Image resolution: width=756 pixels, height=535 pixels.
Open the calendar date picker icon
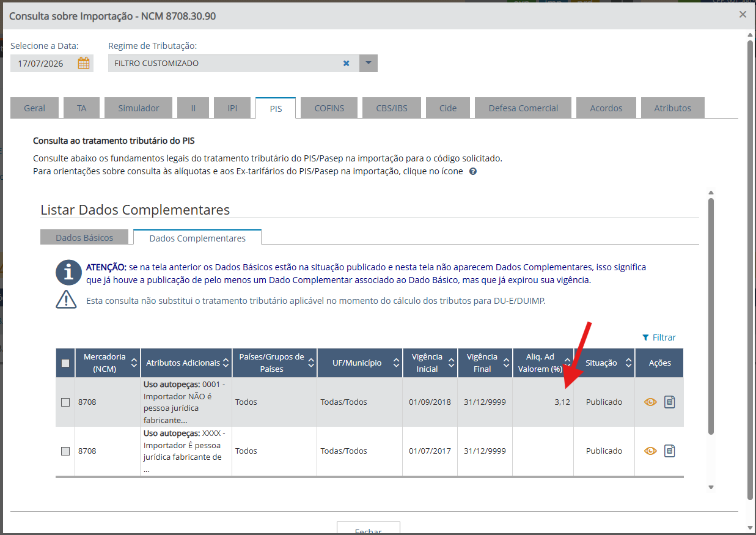point(84,63)
